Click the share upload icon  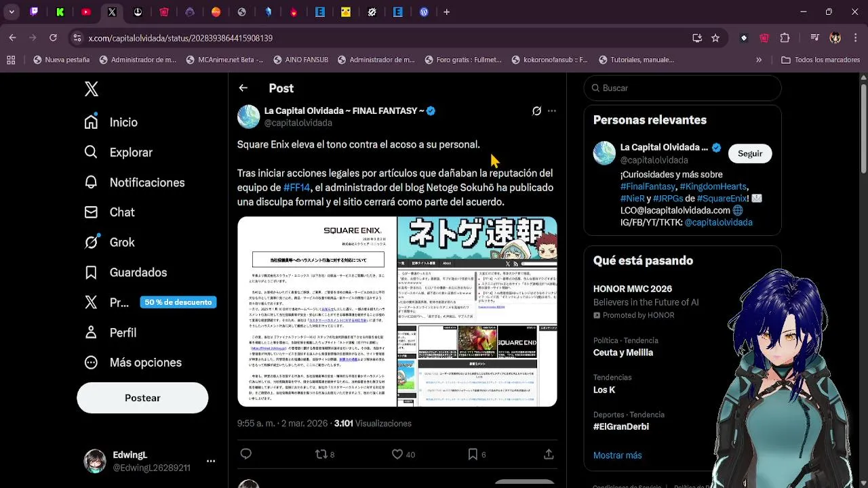coord(549,454)
